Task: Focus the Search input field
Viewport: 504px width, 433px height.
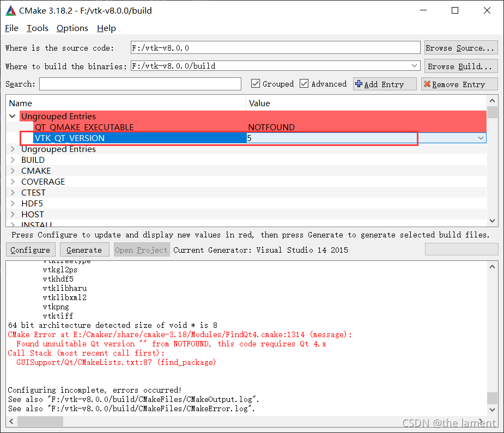Action: pos(140,84)
